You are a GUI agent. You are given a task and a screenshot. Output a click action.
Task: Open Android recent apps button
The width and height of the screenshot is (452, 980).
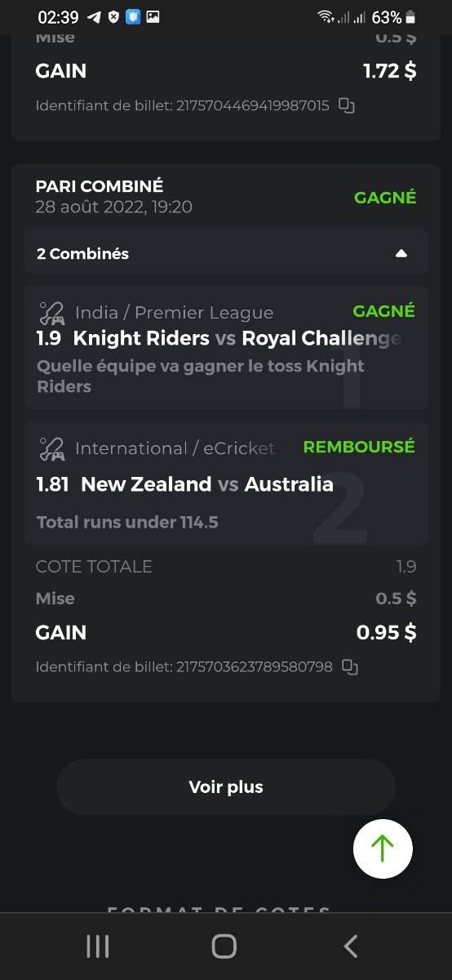point(98,947)
